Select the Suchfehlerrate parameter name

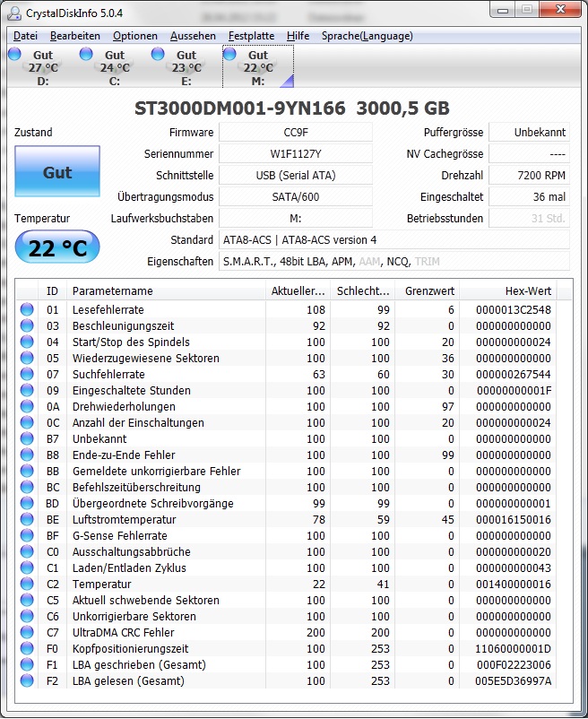(108, 374)
